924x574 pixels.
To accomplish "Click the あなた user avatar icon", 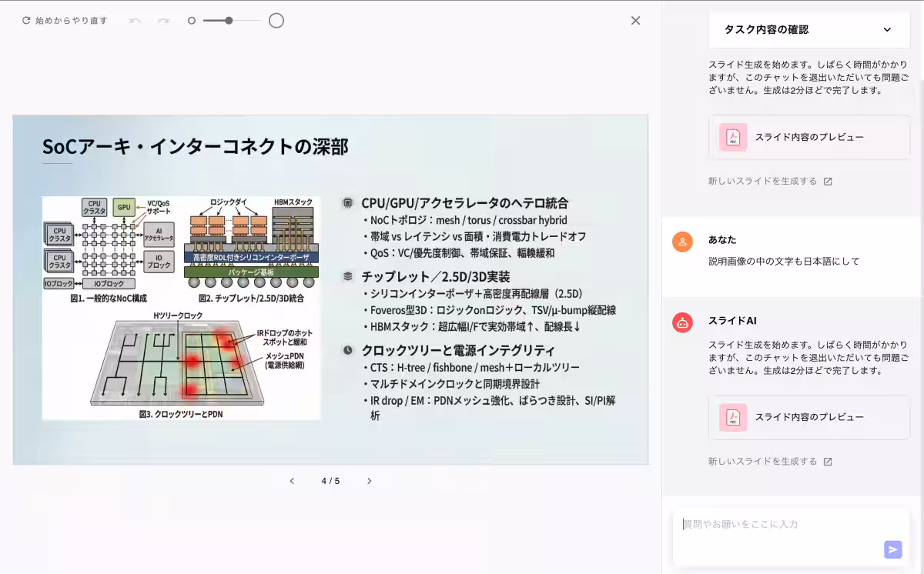I will [x=682, y=241].
